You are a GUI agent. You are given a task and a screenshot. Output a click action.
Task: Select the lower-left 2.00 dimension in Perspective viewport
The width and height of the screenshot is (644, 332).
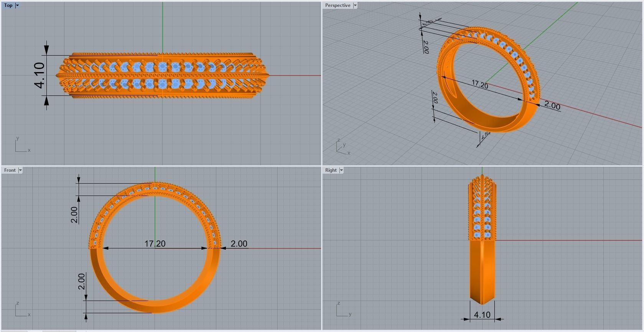(435, 97)
